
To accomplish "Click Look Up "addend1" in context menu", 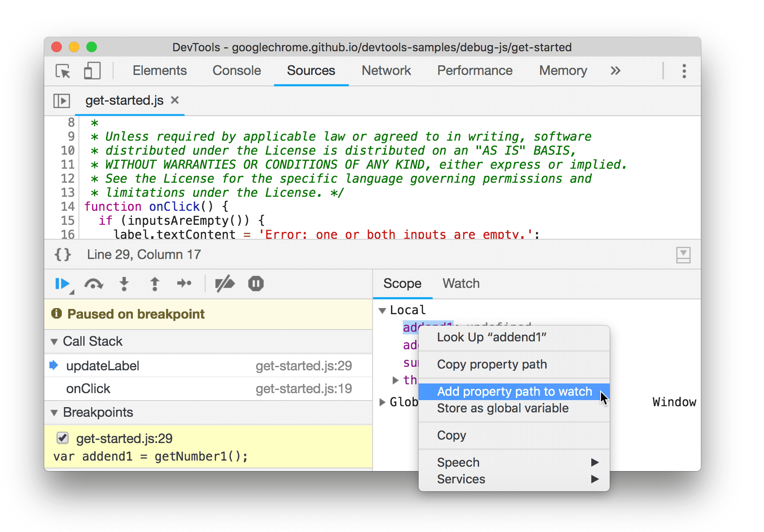I will point(491,337).
